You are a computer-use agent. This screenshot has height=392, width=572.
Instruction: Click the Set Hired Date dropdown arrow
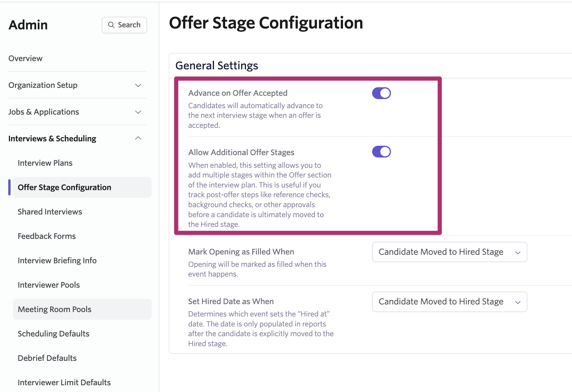pos(518,302)
